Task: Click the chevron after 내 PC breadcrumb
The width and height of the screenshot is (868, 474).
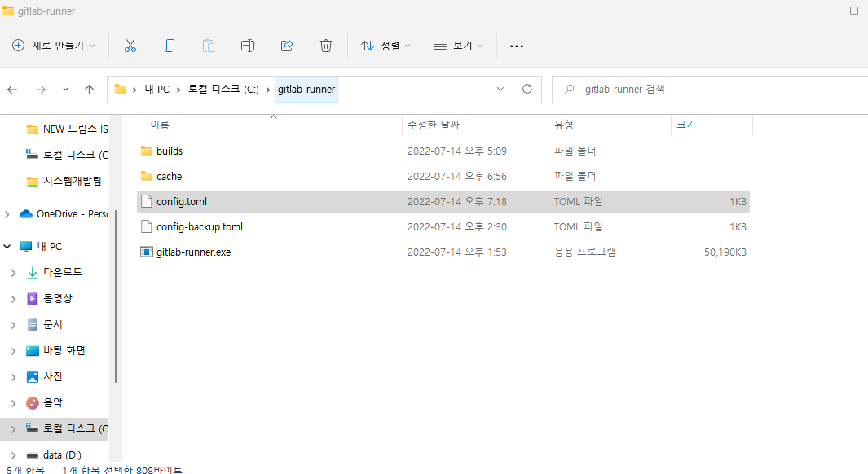Action: tap(178, 90)
